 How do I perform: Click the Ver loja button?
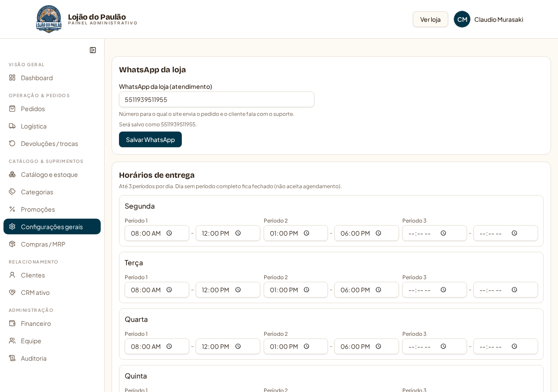430,19
